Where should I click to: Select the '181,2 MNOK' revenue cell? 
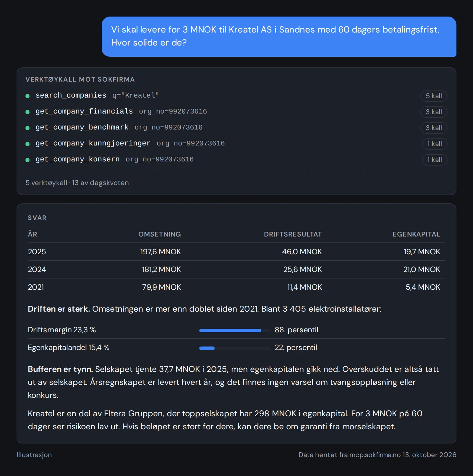click(x=161, y=269)
